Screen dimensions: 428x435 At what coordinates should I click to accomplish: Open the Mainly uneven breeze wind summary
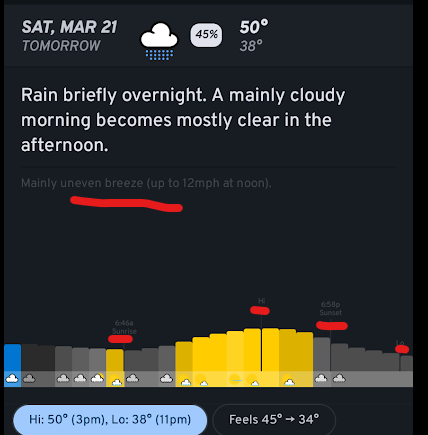[146, 183]
